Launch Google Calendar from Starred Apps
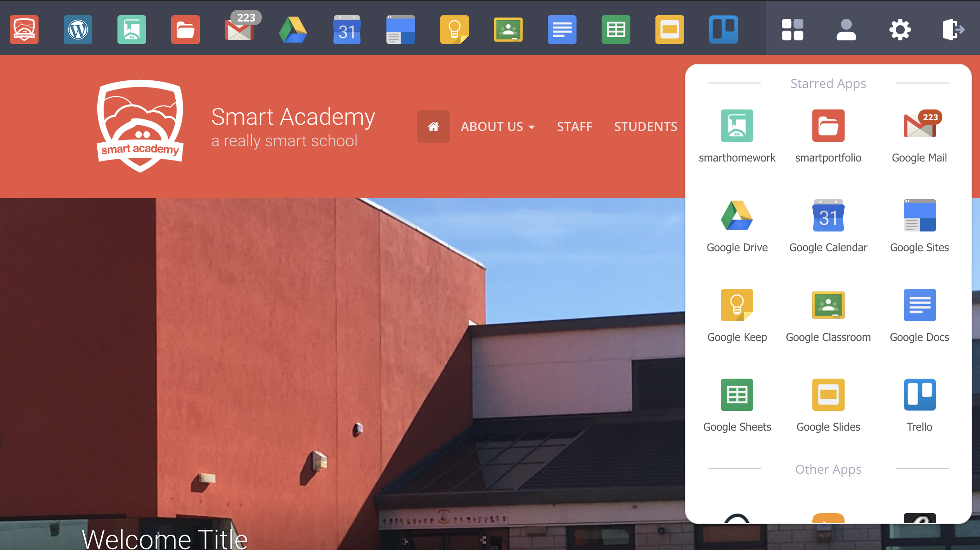Image resolution: width=980 pixels, height=550 pixels. 828,216
